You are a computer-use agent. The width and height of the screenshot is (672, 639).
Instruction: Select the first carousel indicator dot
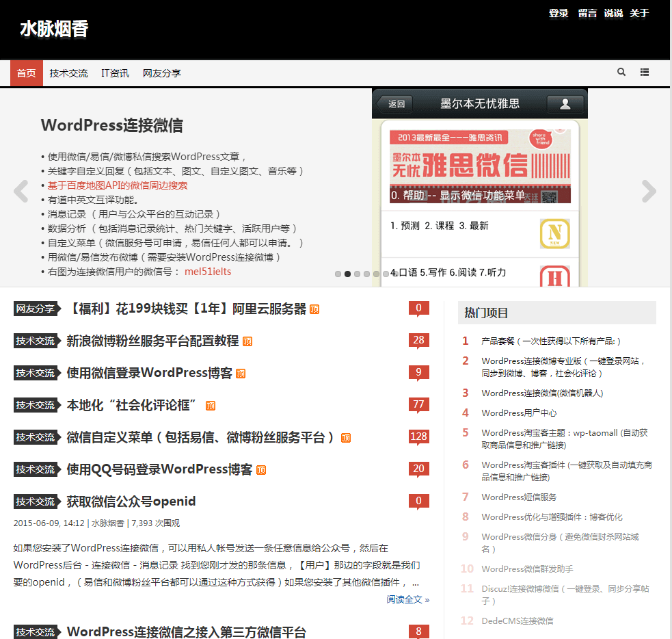tap(338, 274)
